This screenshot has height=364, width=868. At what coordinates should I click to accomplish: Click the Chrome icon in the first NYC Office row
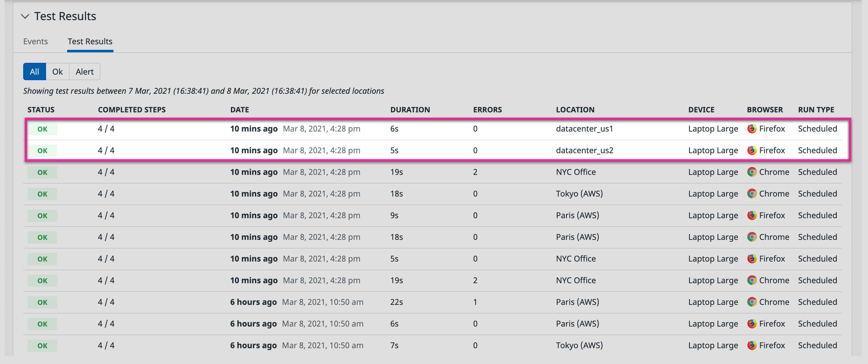click(x=753, y=172)
